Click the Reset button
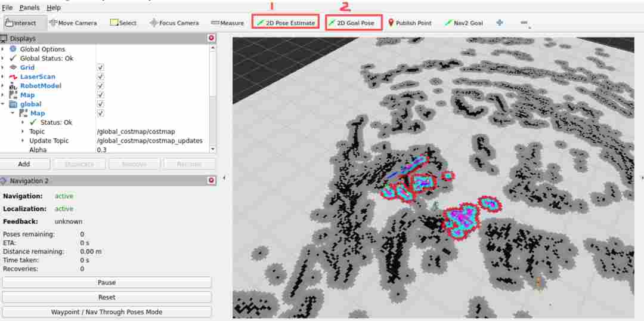This screenshot has height=321, width=644. 107,297
